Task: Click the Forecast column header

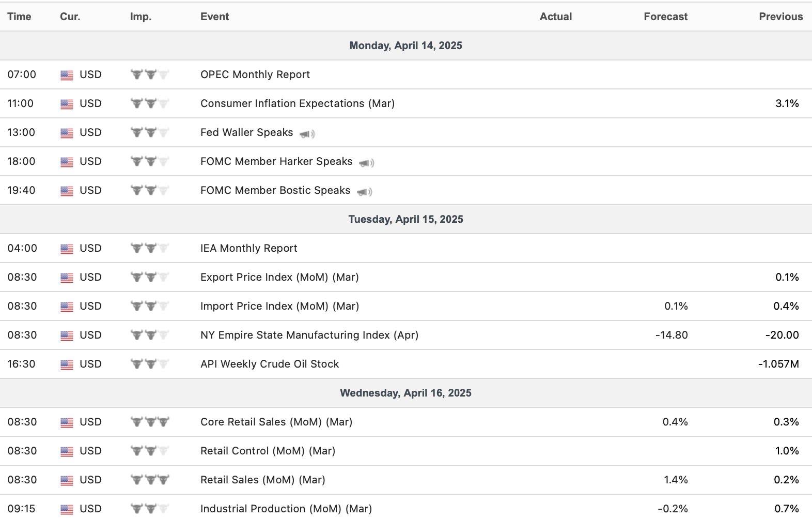Action: pos(665,17)
